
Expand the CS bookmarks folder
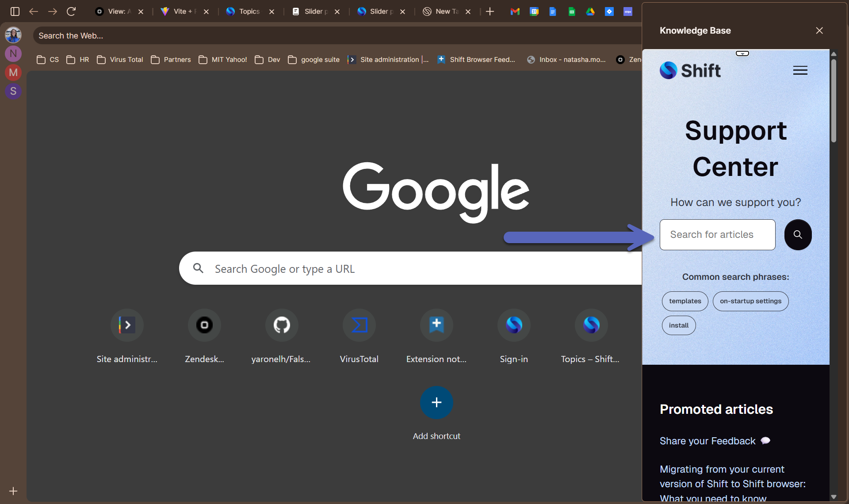coord(48,60)
